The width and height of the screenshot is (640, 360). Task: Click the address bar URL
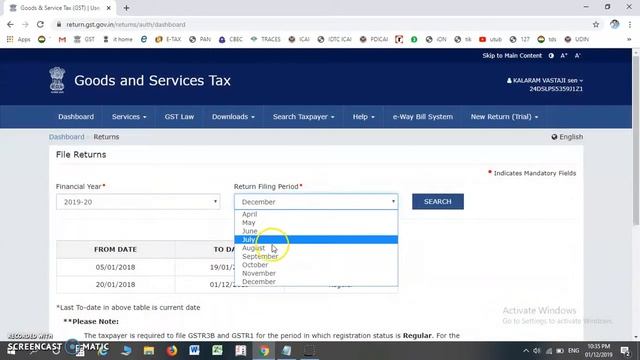[126, 24]
